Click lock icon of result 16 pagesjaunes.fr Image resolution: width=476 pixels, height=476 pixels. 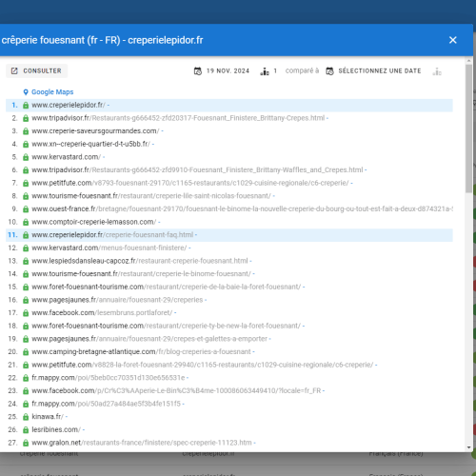(x=26, y=301)
